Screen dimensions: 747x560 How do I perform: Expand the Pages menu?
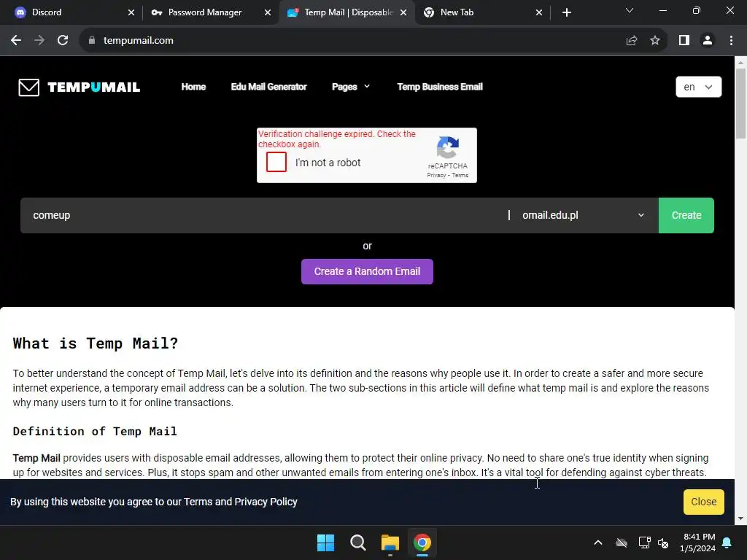[x=351, y=87]
